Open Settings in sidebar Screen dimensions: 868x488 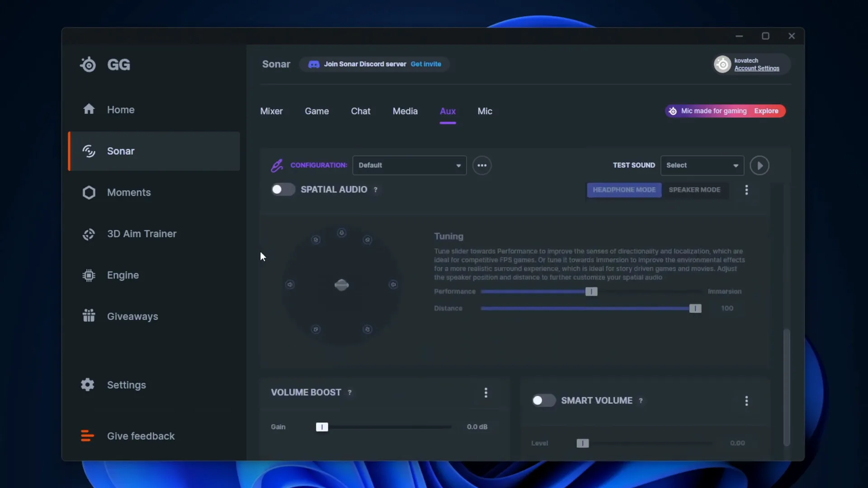pos(154,385)
